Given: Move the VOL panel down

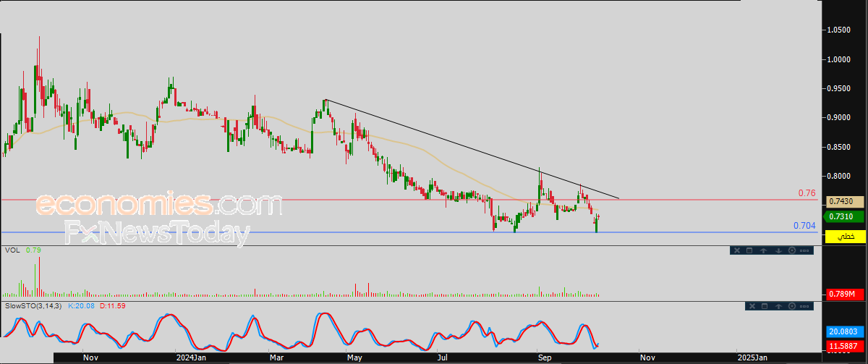Looking at the screenshot, I should 778,250.
